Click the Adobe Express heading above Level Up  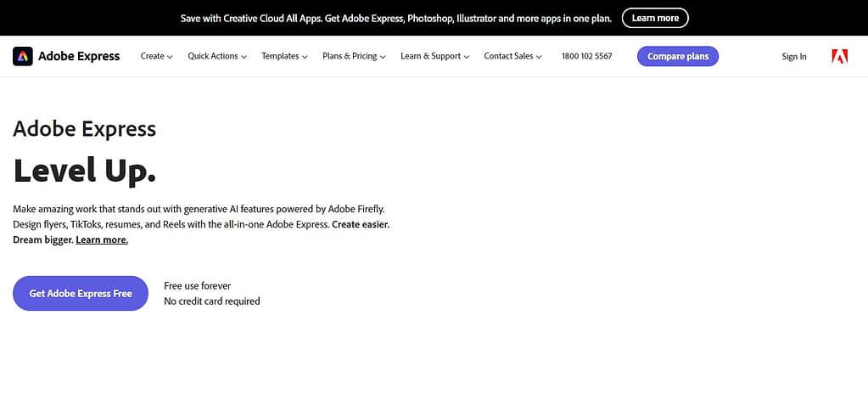[84, 129]
